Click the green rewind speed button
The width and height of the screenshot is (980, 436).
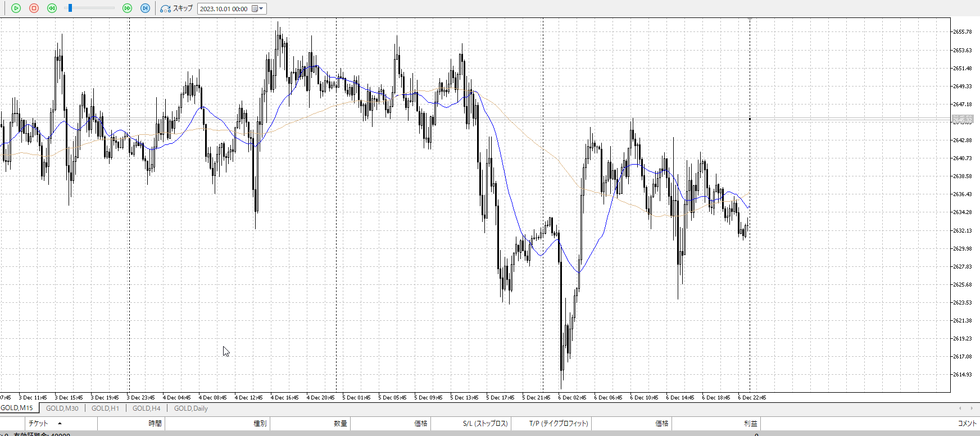52,8
